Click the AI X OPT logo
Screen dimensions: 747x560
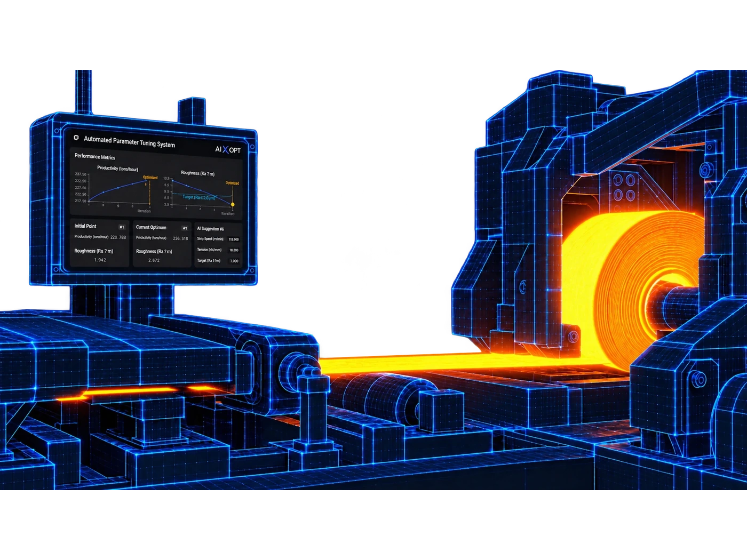(228, 150)
